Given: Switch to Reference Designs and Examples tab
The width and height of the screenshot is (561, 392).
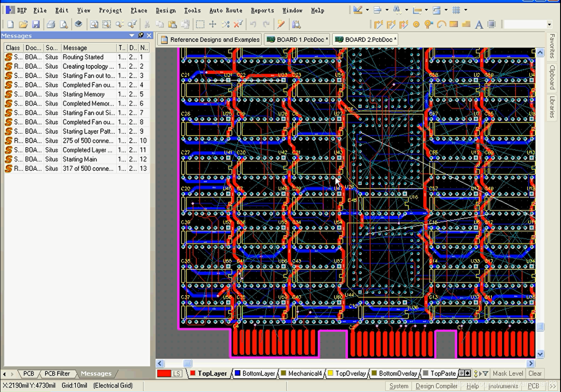Looking at the screenshot, I should (210, 40).
